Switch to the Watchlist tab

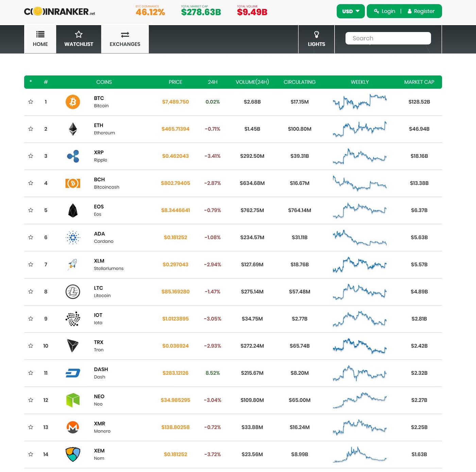tap(79, 39)
